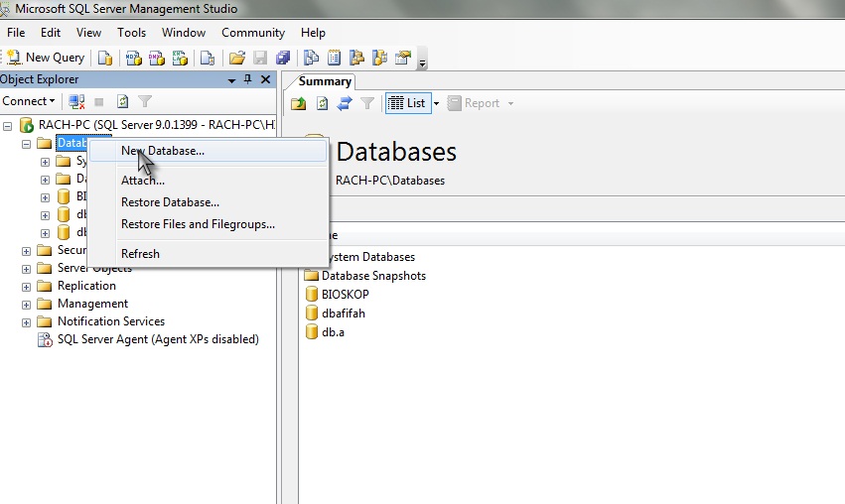Start a SQL Server Mobile Query

[208, 58]
